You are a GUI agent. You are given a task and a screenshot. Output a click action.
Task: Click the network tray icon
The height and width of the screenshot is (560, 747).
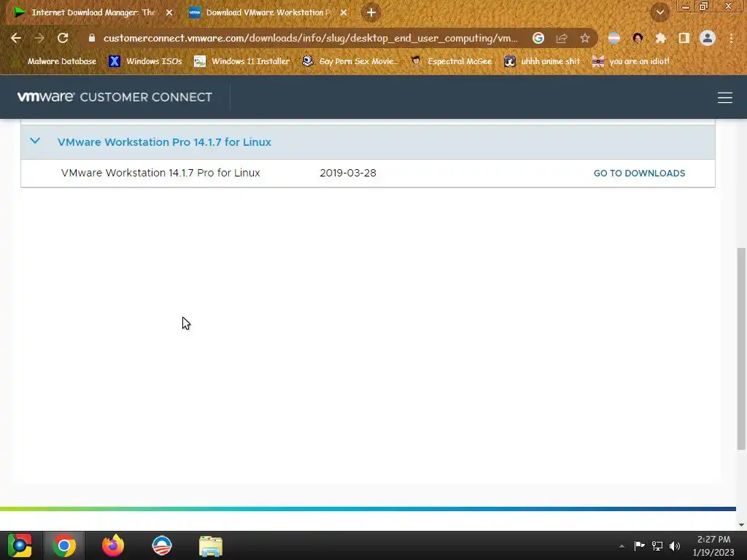[657, 545]
